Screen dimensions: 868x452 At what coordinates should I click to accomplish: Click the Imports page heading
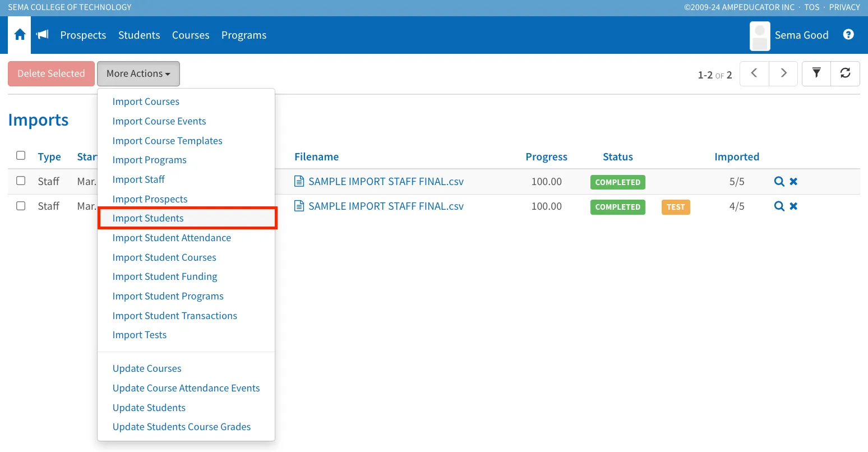pos(38,120)
